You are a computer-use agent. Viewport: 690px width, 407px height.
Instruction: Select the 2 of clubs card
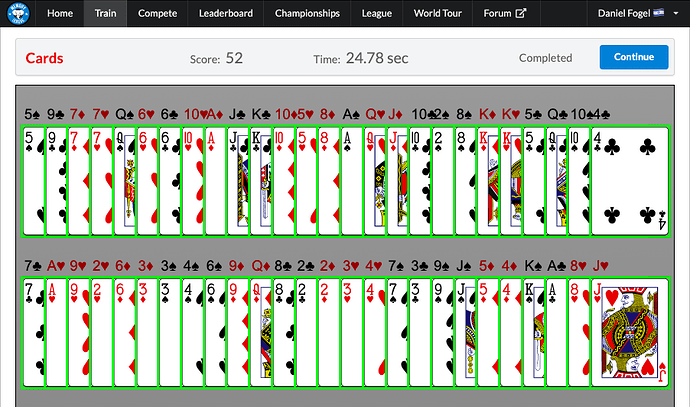coord(307,332)
